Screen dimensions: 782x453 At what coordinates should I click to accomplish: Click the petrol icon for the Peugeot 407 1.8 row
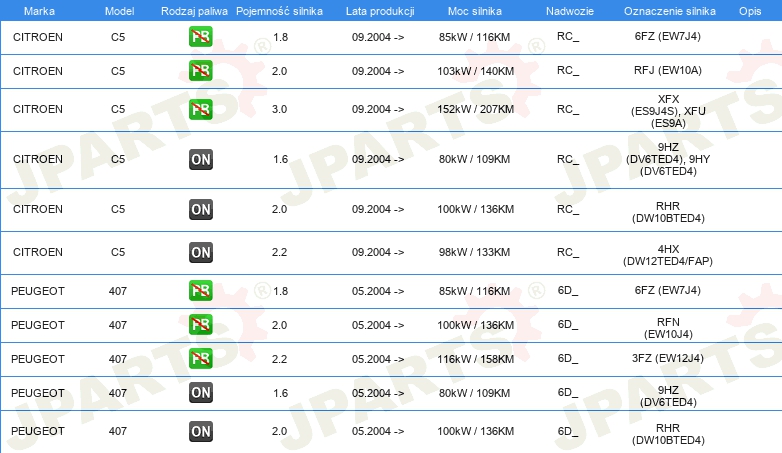[200, 290]
